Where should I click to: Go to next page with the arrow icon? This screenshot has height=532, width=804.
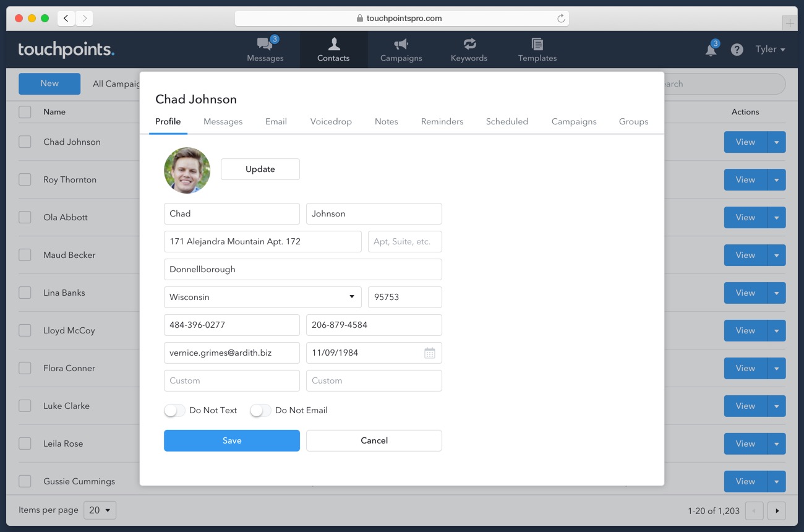pyautogui.click(x=777, y=510)
